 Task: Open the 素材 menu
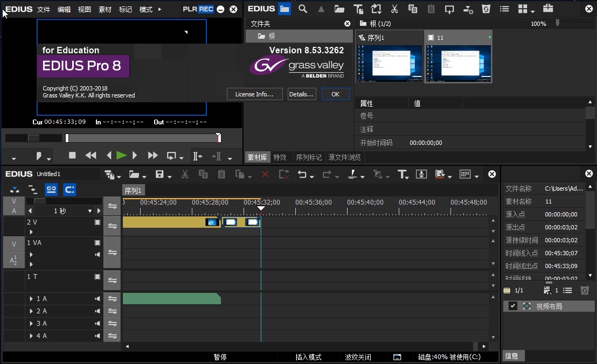[x=105, y=9]
